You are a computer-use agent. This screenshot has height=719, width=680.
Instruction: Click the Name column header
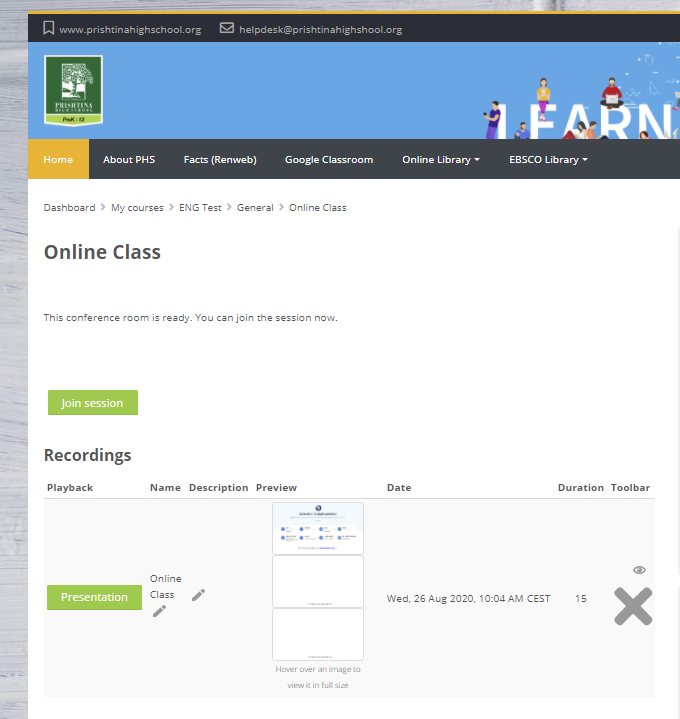pyautogui.click(x=165, y=487)
